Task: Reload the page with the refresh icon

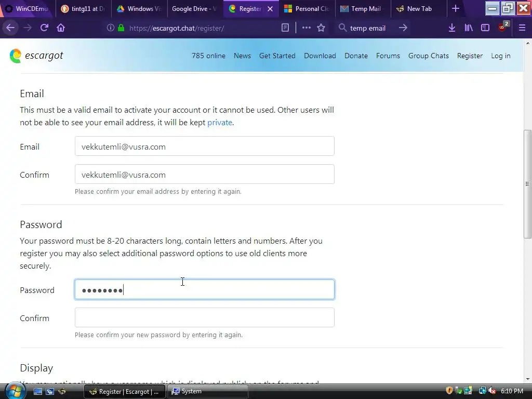Action: [44, 28]
